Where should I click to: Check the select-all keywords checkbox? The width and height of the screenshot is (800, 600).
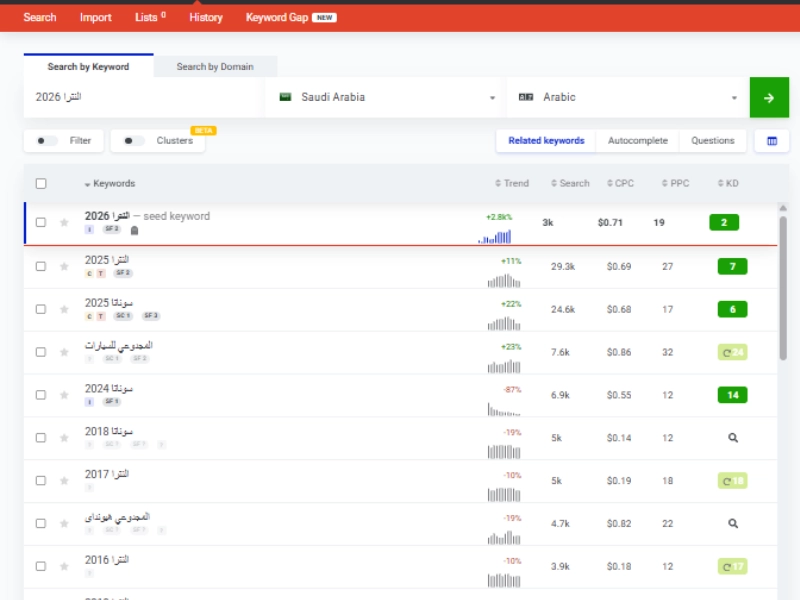click(41, 184)
